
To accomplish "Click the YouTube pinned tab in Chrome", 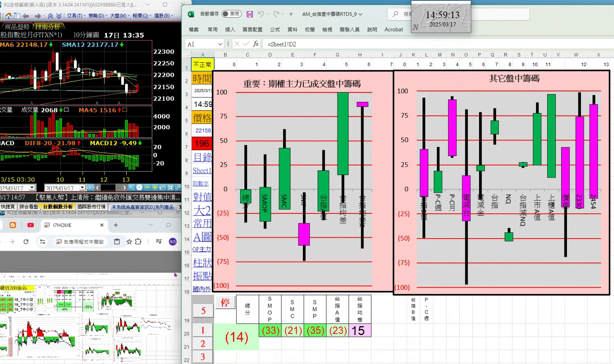I will [31, 225].
